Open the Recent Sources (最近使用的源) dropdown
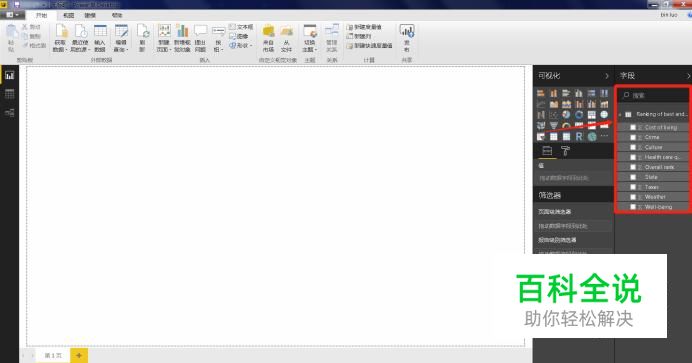692x363 pixels. click(x=80, y=49)
